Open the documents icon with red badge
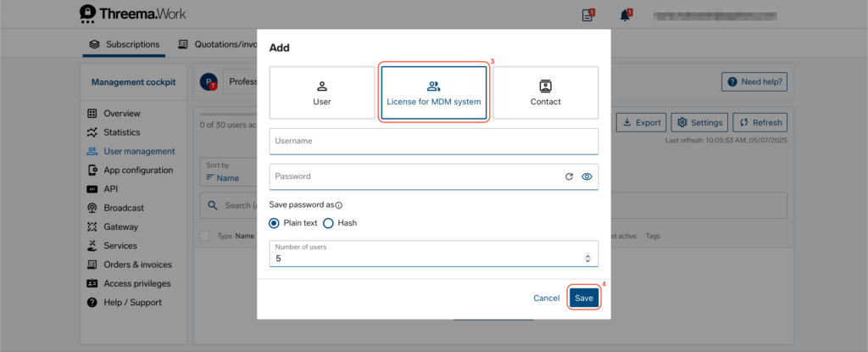 click(x=587, y=15)
